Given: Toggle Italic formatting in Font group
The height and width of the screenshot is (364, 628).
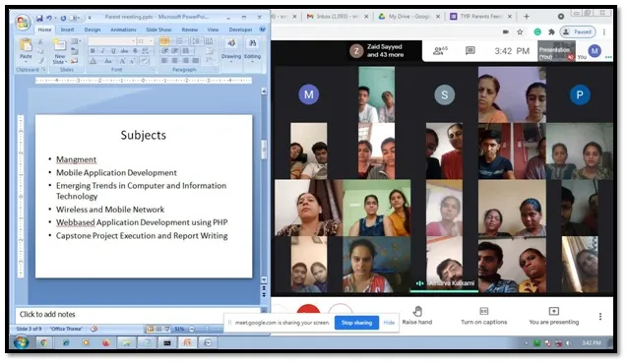Looking at the screenshot, I should [103, 51].
